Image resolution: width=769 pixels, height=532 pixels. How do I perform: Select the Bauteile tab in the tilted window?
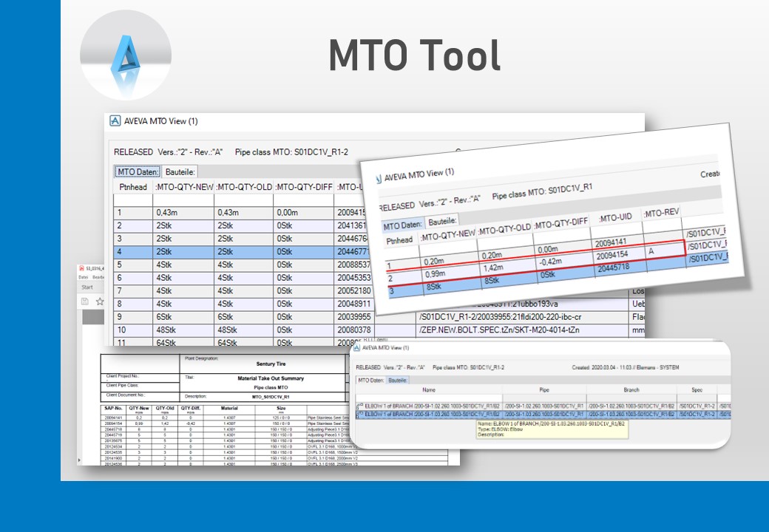click(x=442, y=219)
